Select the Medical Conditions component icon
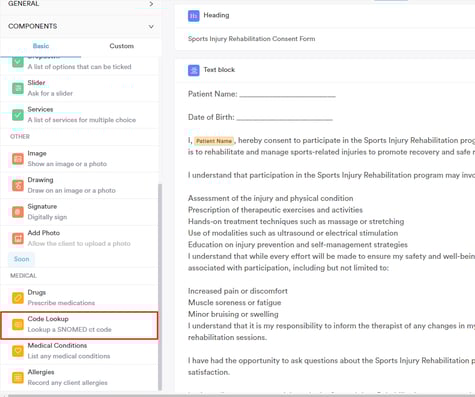This screenshot has height=397, width=475. (x=18, y=351)
